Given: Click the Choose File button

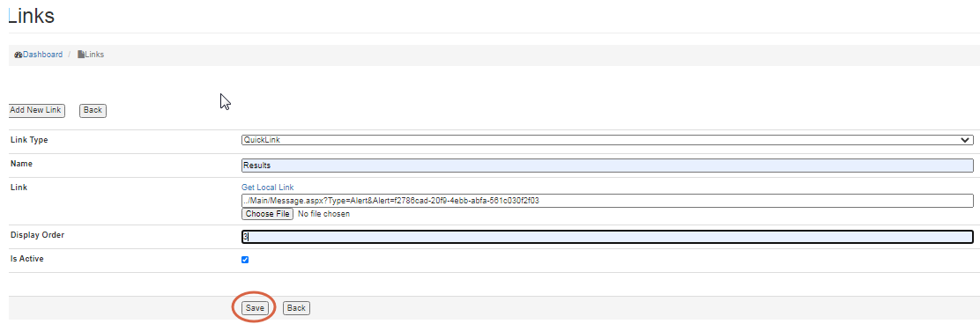Looking at the screenshot, I should pos(267,214).
